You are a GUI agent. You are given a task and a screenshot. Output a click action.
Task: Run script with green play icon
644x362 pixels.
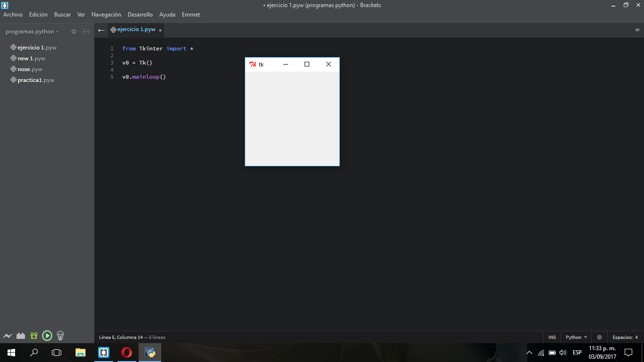pos(47,336)
